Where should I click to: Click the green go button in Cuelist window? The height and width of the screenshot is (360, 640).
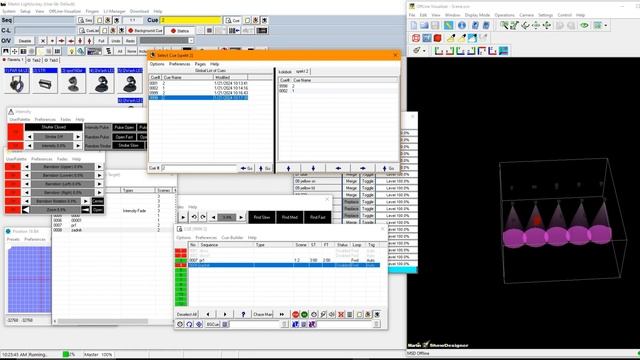coord(304,314)
